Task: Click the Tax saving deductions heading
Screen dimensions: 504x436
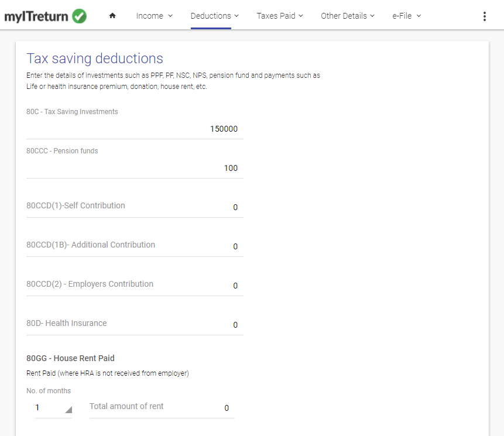Action: point(95,59)
